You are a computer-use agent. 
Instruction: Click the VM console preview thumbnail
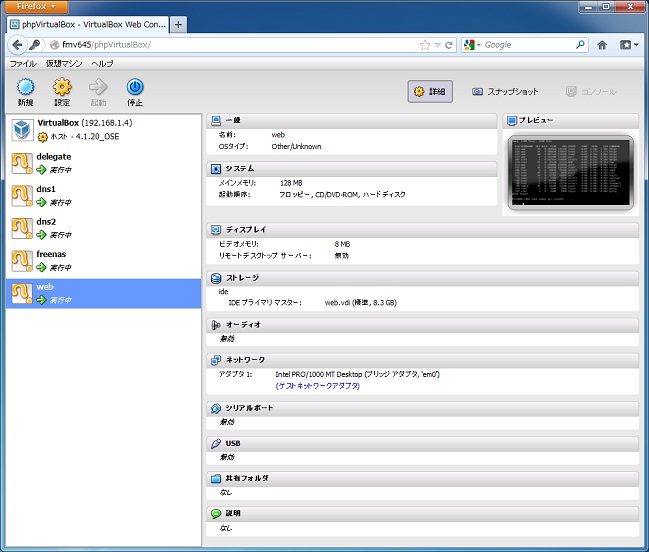click(x=570, y=172)
